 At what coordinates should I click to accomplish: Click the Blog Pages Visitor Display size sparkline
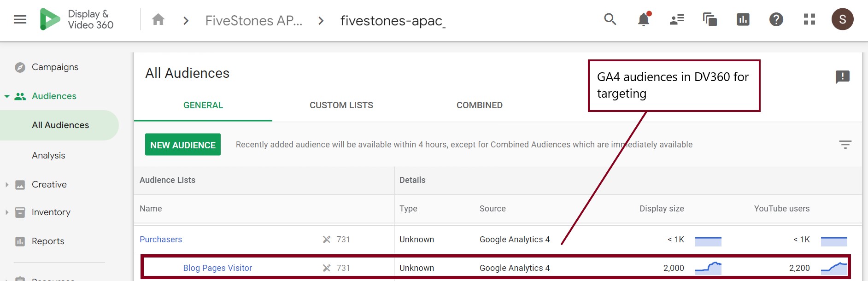[708, 268]
